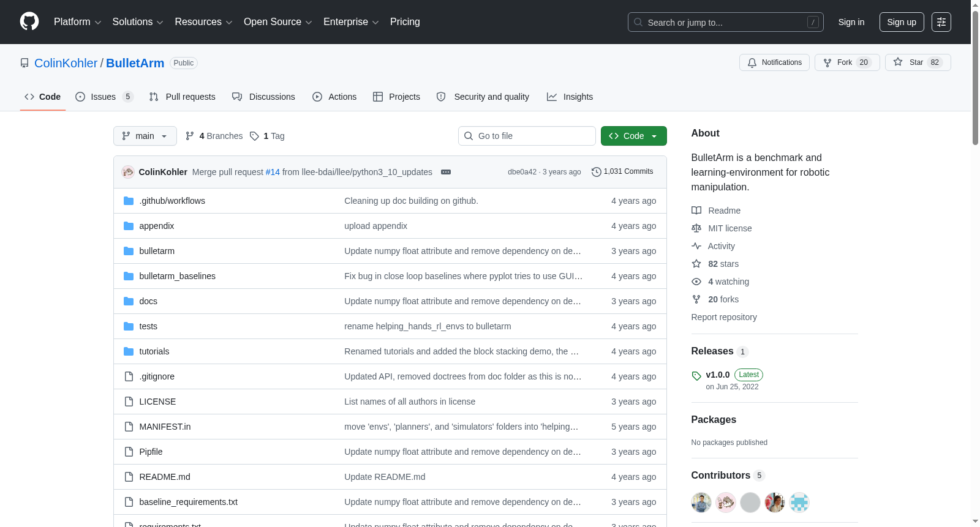Viewport: 980px width, 527px height.
Task: Open the Discussions tab
Action: tap(263, 97)
